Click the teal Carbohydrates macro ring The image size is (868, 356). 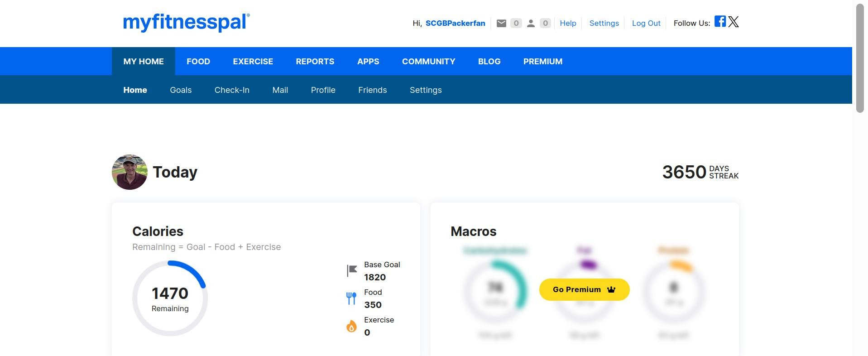tap(495, 292)
